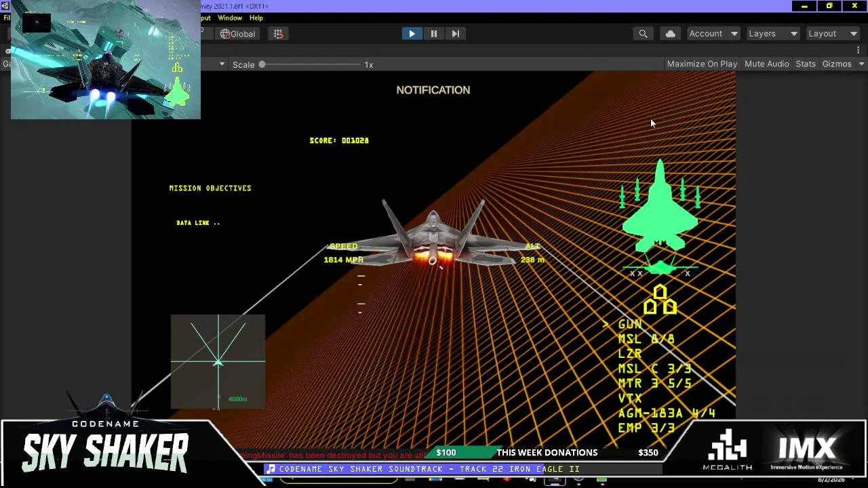Pause the Unity game preview
This screenshot has height=488, width=868.
tap(433, 34)
